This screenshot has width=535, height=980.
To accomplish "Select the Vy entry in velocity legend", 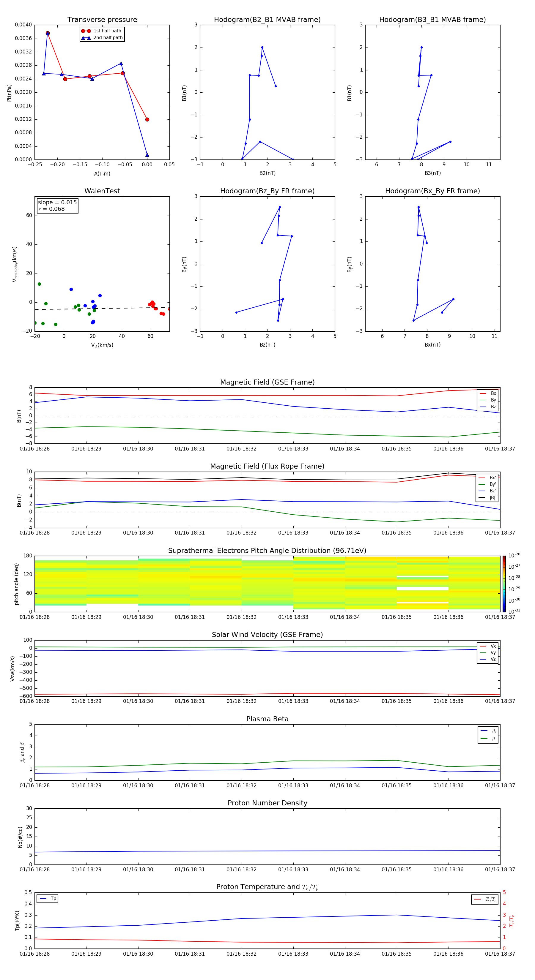I will click(x=488, y=652).
